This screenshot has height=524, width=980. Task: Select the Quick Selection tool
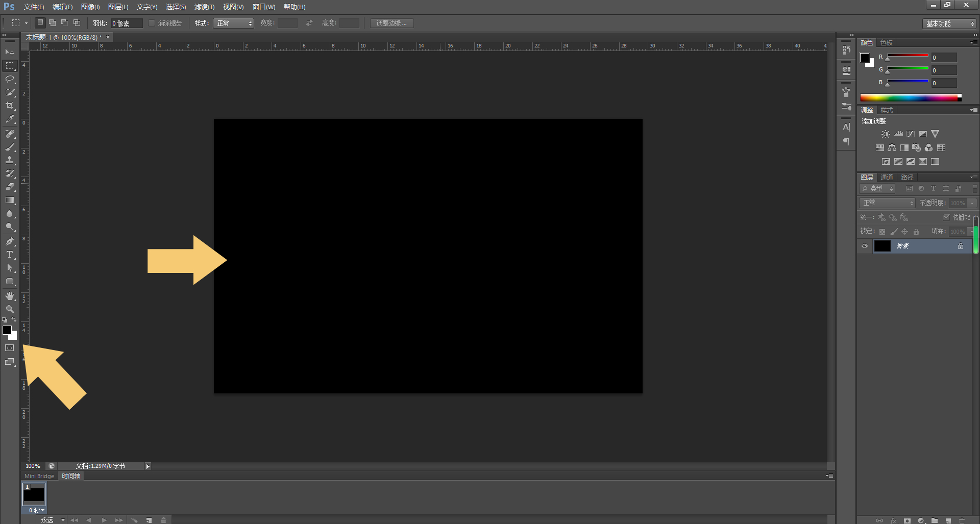point(10,92)
